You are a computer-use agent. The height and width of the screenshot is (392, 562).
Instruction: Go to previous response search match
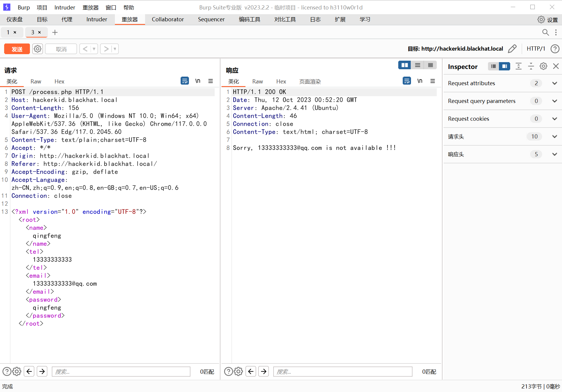click(x=251, y=371)
